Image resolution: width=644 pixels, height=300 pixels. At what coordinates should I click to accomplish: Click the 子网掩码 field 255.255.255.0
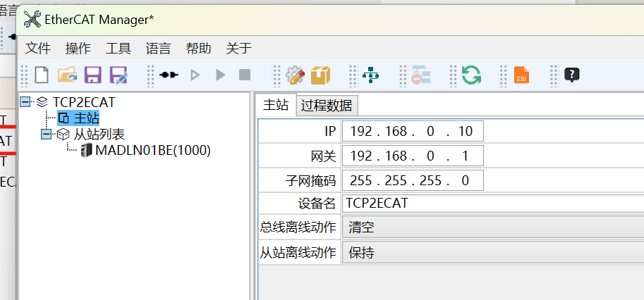coord(413,180)
